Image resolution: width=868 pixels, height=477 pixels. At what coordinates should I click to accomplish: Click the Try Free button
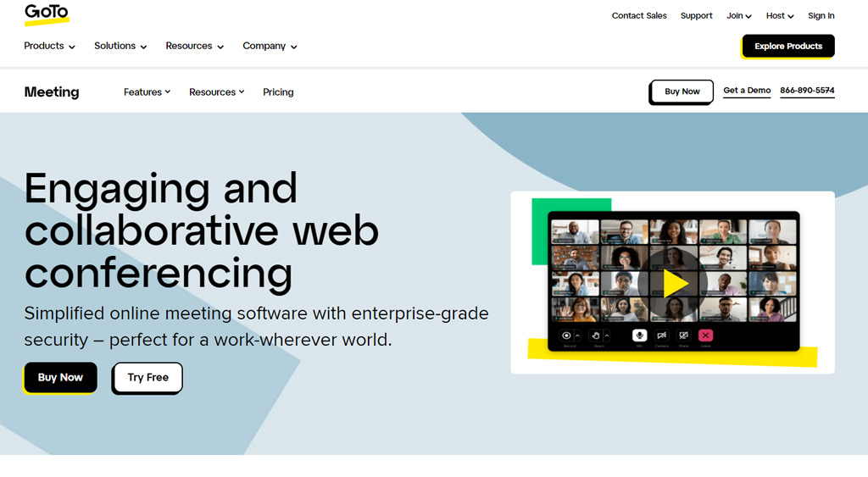coord(147,378)
